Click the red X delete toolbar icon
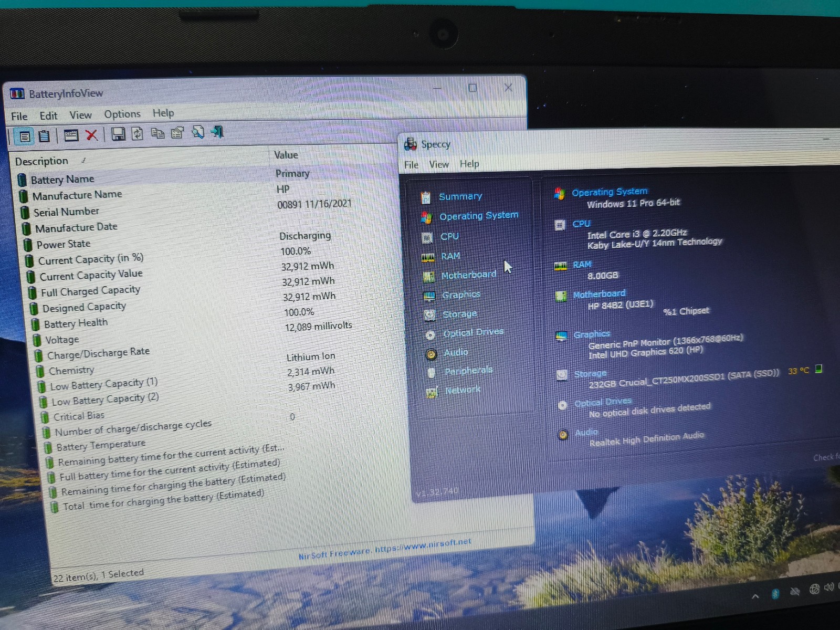Image resolution: width=840 pixels, height=630 pixels. pyautogui.click(x=91, y=135)
